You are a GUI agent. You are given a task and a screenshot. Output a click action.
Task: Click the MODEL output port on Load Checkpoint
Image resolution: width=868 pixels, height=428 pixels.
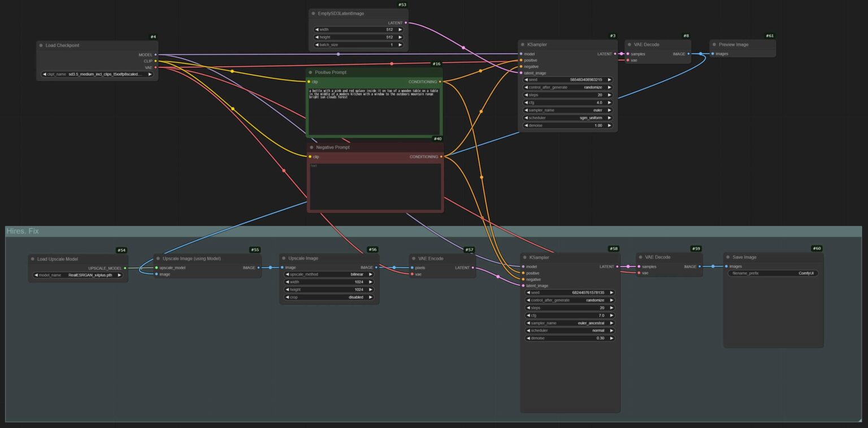[x=155, y=55]
